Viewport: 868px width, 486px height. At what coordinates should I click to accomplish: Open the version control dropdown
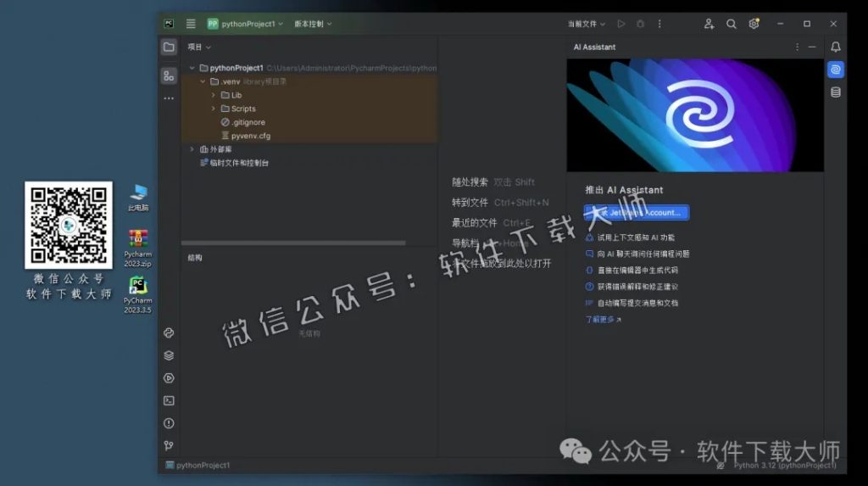pyautogui.click(x=313, y=24)
